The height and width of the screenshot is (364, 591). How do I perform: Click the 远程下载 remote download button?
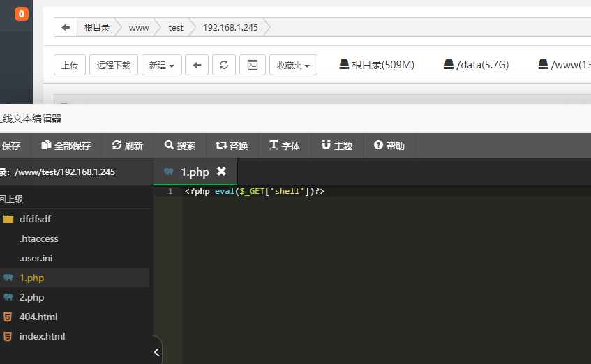point(114,65)
